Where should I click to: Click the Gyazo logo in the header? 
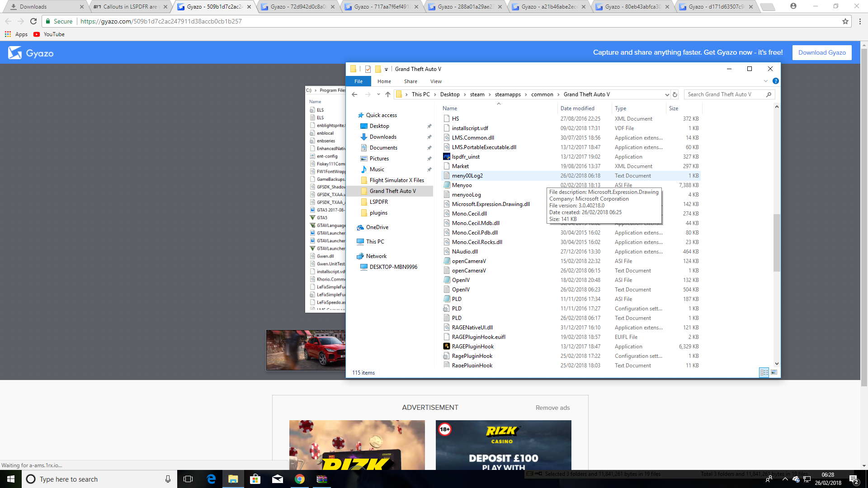click(31, 53)
